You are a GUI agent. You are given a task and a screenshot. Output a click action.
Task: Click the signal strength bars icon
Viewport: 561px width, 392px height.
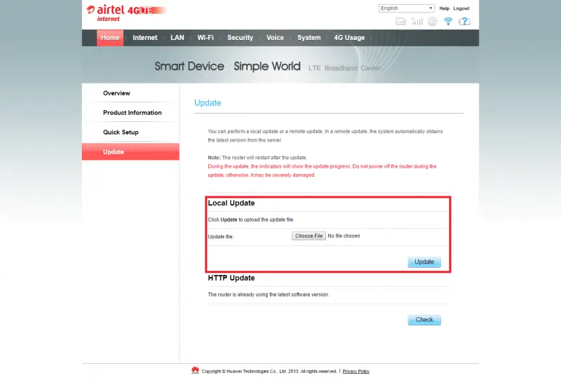click(417, 22)
